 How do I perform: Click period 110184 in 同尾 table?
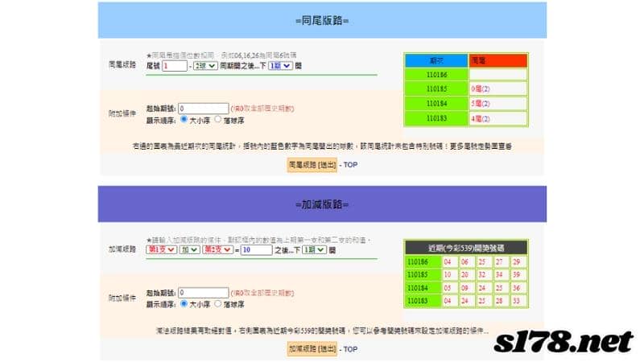click(x=436, y=104)
